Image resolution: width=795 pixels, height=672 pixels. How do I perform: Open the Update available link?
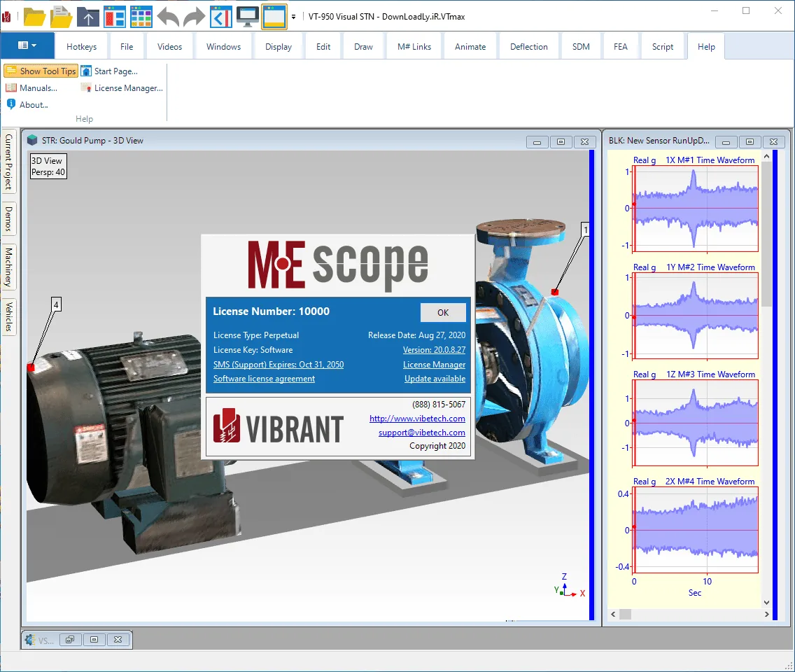point(435,379)
